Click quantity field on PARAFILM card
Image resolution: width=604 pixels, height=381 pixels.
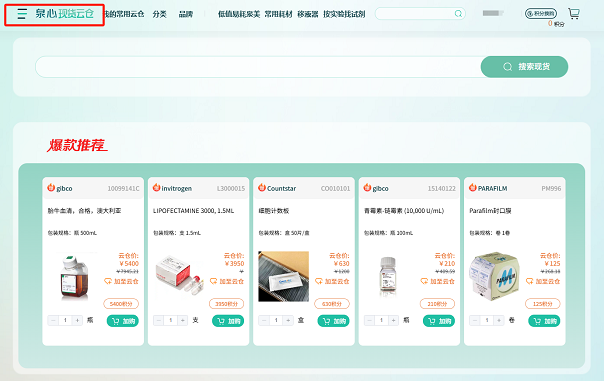(487, 320)
